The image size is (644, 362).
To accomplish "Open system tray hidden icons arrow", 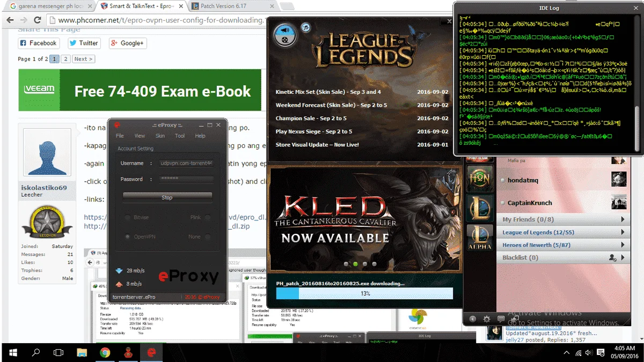I will (x=567, y=353).
